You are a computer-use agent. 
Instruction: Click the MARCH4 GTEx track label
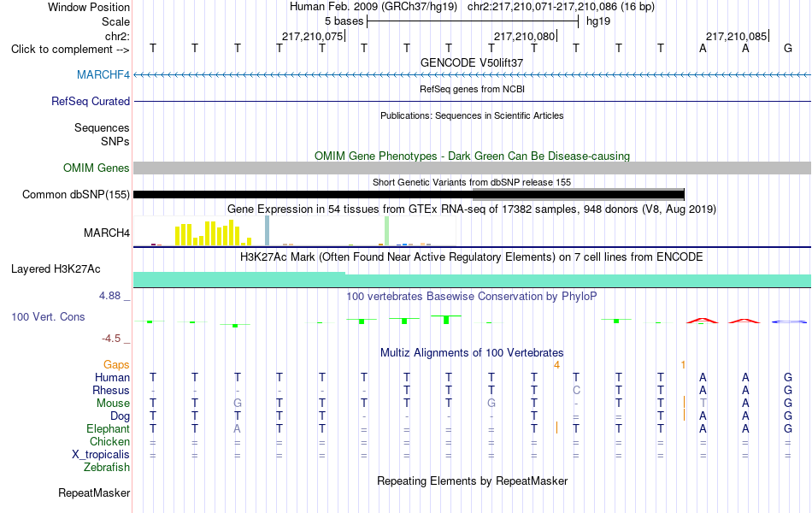click(107, 233)
